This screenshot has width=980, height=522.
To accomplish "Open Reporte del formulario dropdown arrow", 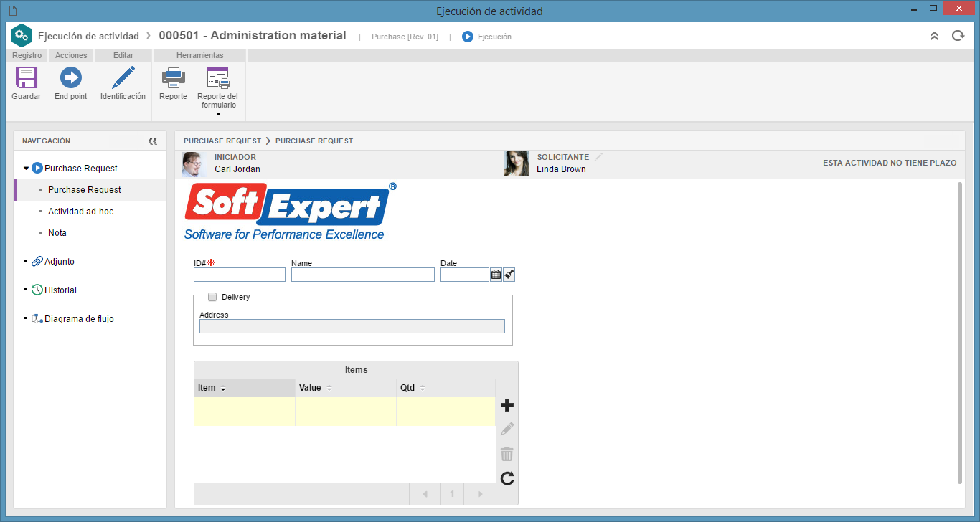I will click(218, 115).
